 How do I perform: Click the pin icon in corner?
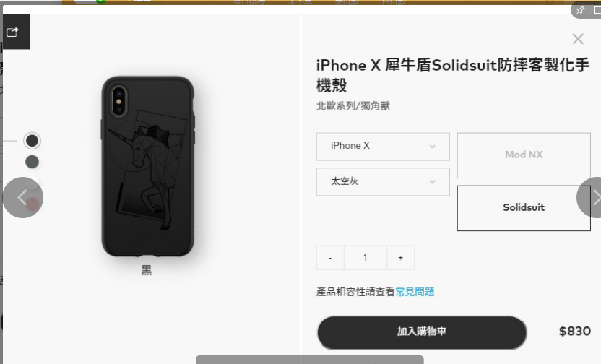pyautogui.click(x=580, y=10)
